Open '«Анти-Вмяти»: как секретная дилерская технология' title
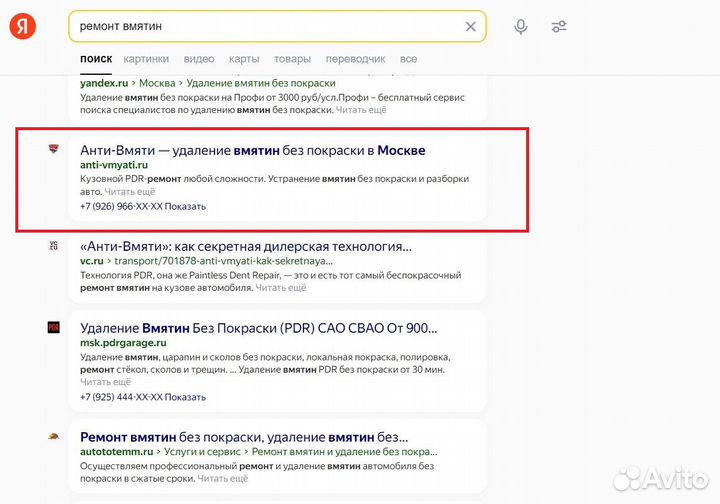 (x=246, y=246)
